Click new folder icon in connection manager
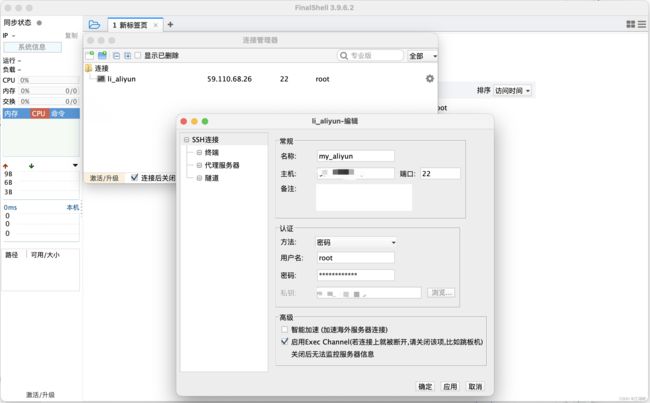This screenshot has height=403, width=650. [102, 56]
